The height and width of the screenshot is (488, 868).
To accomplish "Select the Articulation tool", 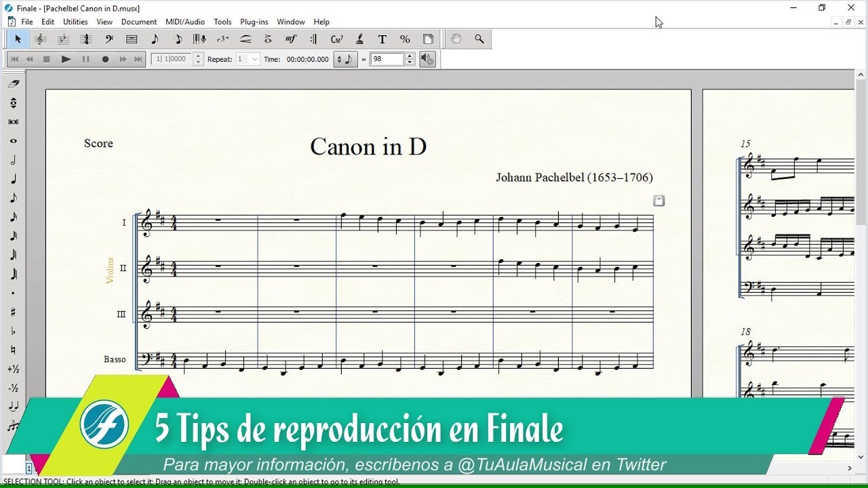I will coord(269,39).
